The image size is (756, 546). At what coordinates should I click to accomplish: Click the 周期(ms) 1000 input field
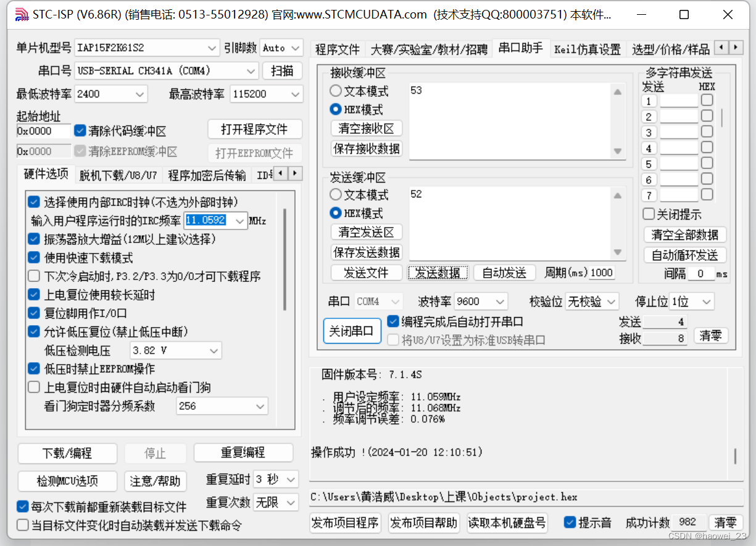click(x=602, y=273)
